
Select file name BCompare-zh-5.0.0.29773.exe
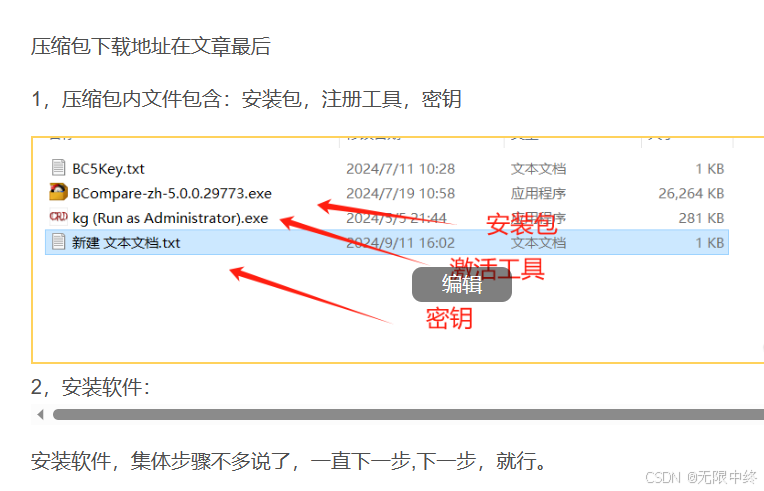click(172, 193)
